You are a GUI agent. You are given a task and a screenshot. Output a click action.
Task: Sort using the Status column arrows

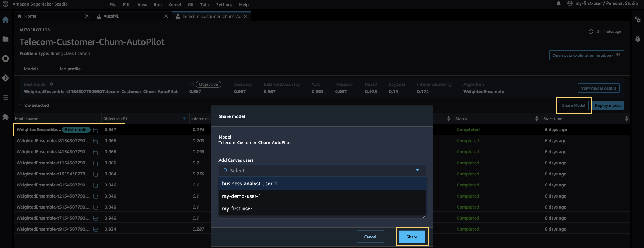click(x=536, y=119)
